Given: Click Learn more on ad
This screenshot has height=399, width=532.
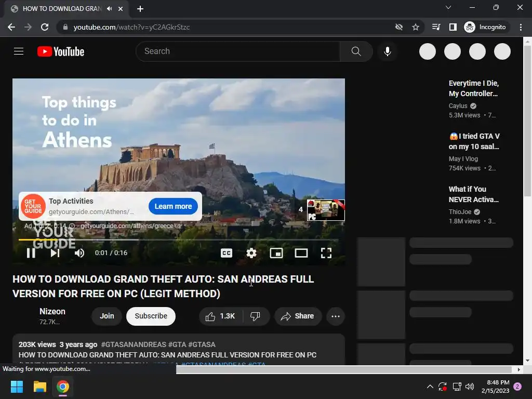Looking at the screenshot, I should click(173, 206).
